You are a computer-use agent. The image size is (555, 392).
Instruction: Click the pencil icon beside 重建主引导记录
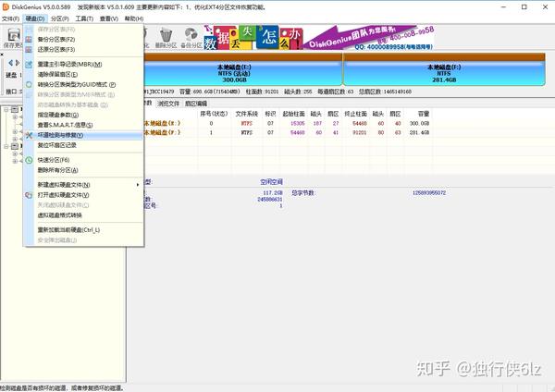(x=29, y=64)
